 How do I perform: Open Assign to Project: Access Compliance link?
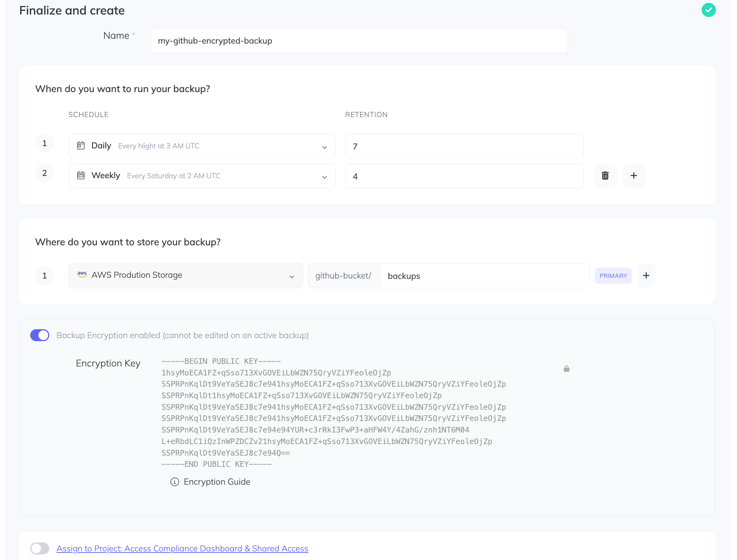tap(182, 548)
